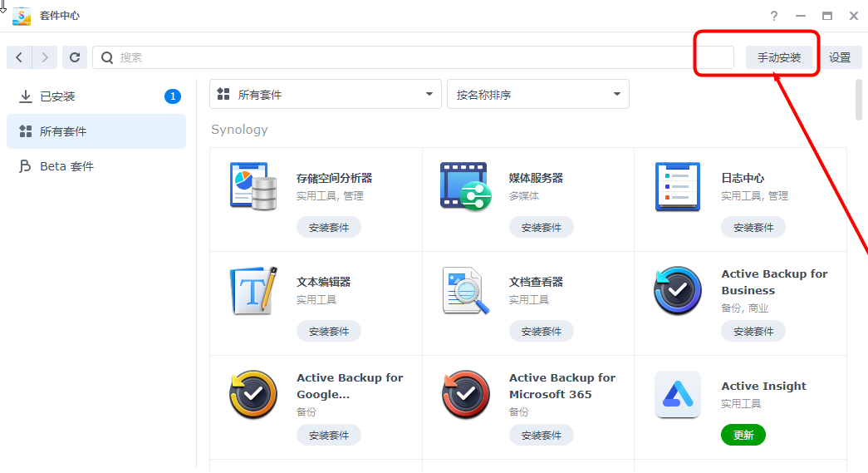Install 文档查看器 via 安装套件
Screen dimensions: 868x473
pyautogui.click(x=542, y=331)
